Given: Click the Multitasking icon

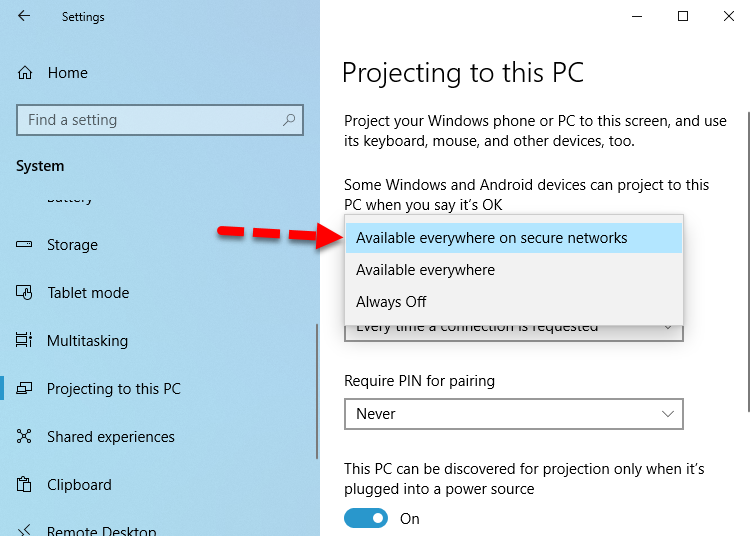Looking at the screenshot, I should [x=26, y=341].
